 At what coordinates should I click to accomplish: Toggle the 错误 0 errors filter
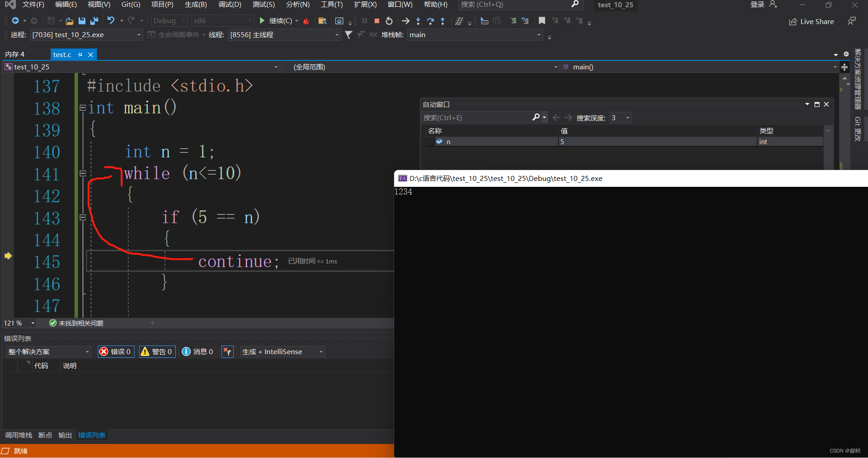click(x=116, y=352)
